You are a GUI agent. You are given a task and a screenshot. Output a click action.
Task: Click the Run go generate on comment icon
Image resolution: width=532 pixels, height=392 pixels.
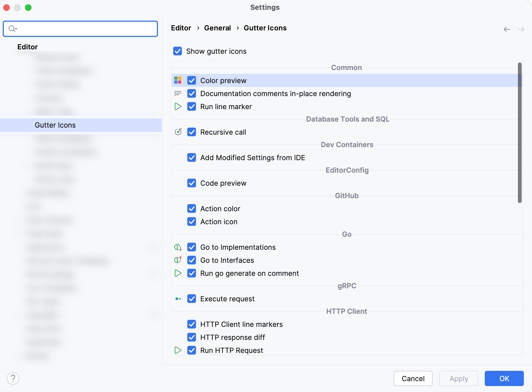(178, 273)
